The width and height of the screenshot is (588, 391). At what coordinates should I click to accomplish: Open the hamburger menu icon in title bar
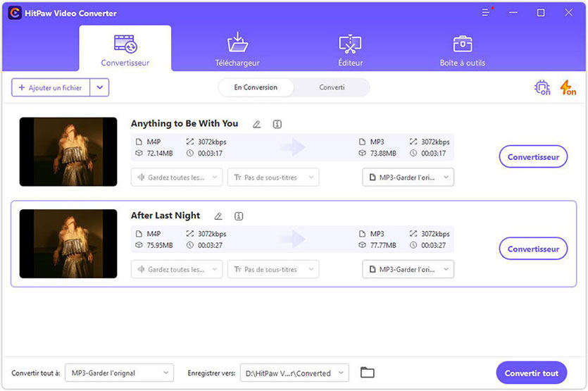486,13
